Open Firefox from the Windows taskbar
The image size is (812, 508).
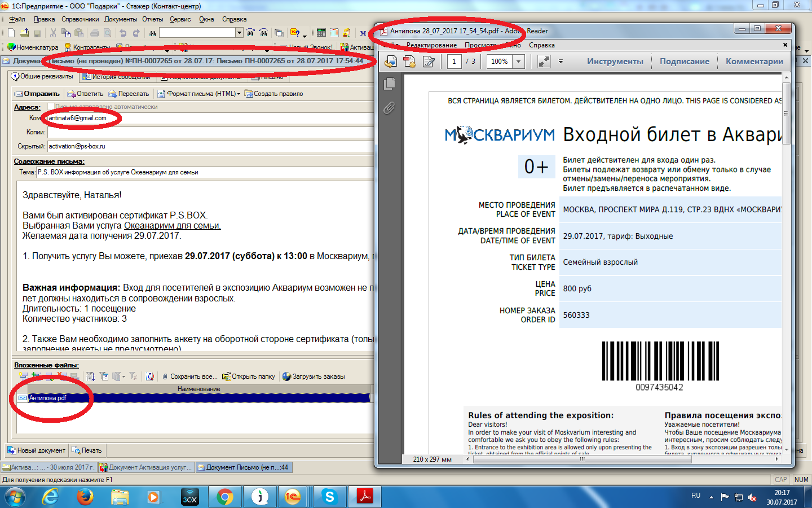(x=85, y=497)
